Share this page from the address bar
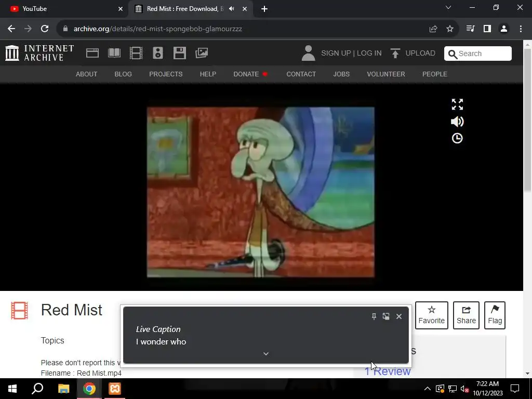Screen dimensions: 532x399 coord(433,29)
